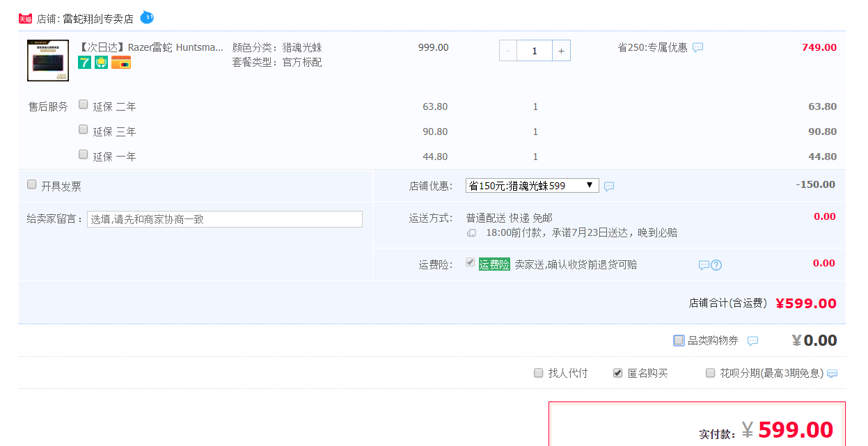Open the 雷蛇翔剑专卖店 store link
The height and width of the screenshot is (446, 868).
tap(98, 19)
